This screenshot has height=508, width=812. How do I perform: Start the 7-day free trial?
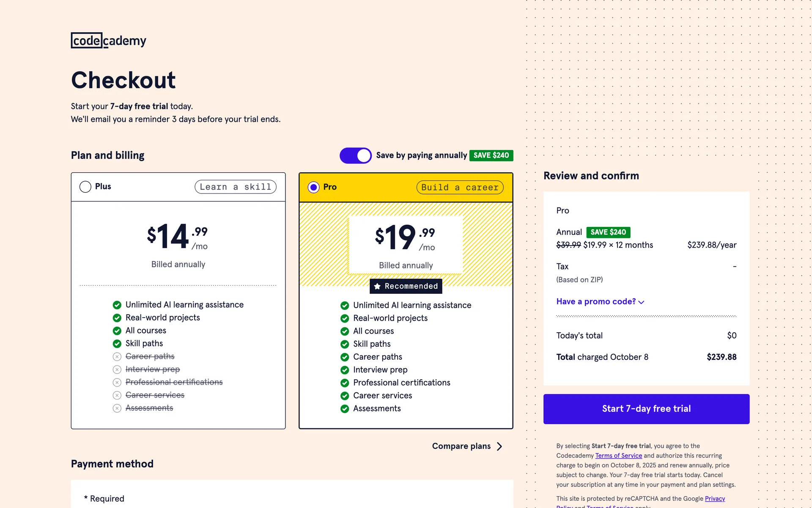tap(646, 409)
